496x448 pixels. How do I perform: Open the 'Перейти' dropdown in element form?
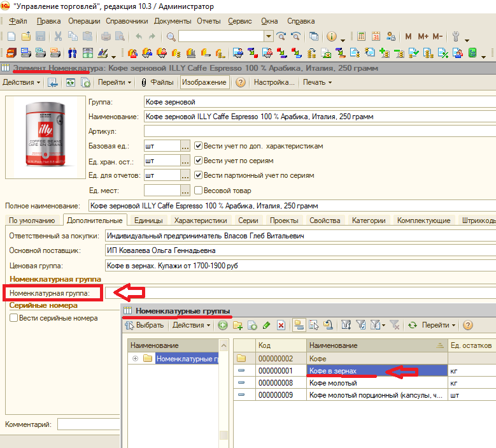pyautogui.click(x=115, y=82)
